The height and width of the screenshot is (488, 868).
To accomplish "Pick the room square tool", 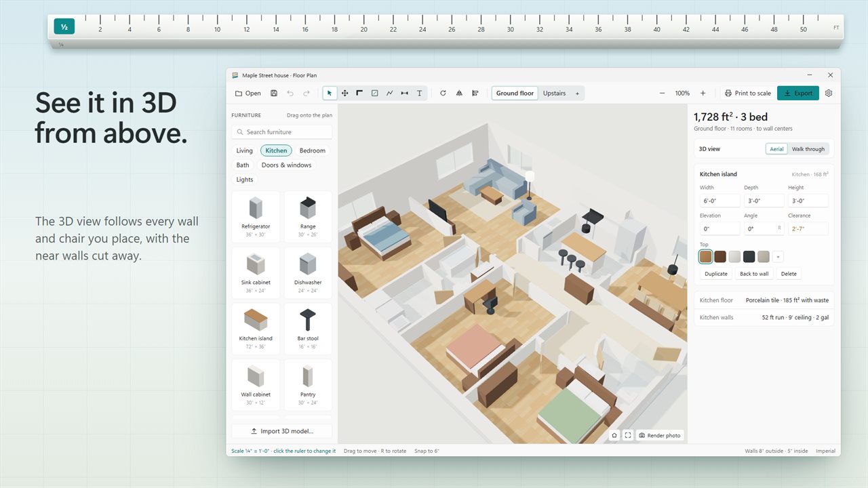I will click(374, 94).
